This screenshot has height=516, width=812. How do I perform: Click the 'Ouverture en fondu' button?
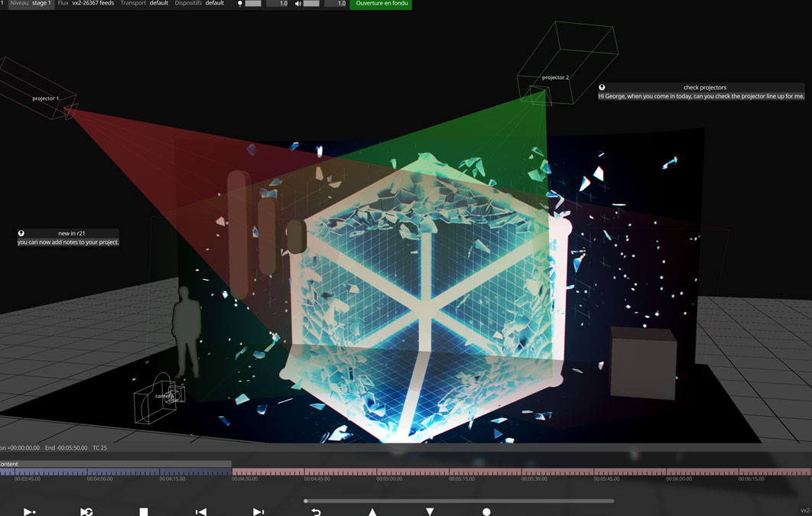click(380, 4)
